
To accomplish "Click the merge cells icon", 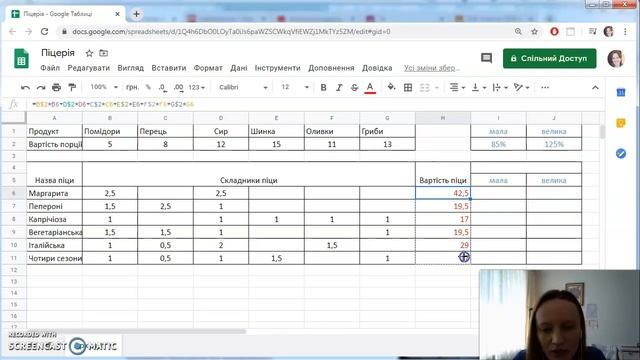I will 425,87.
